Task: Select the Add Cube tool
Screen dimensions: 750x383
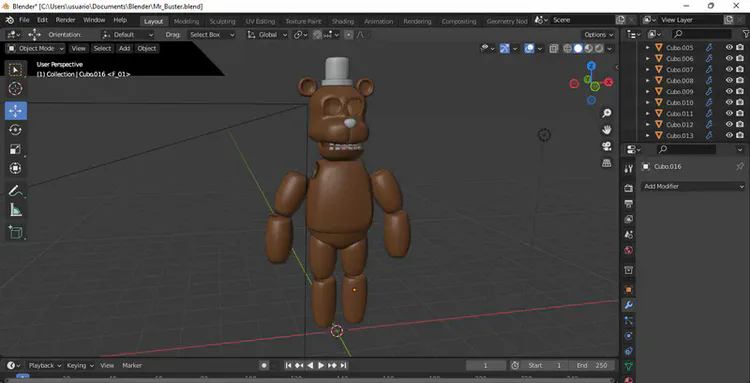Action: tap(15, 232)
